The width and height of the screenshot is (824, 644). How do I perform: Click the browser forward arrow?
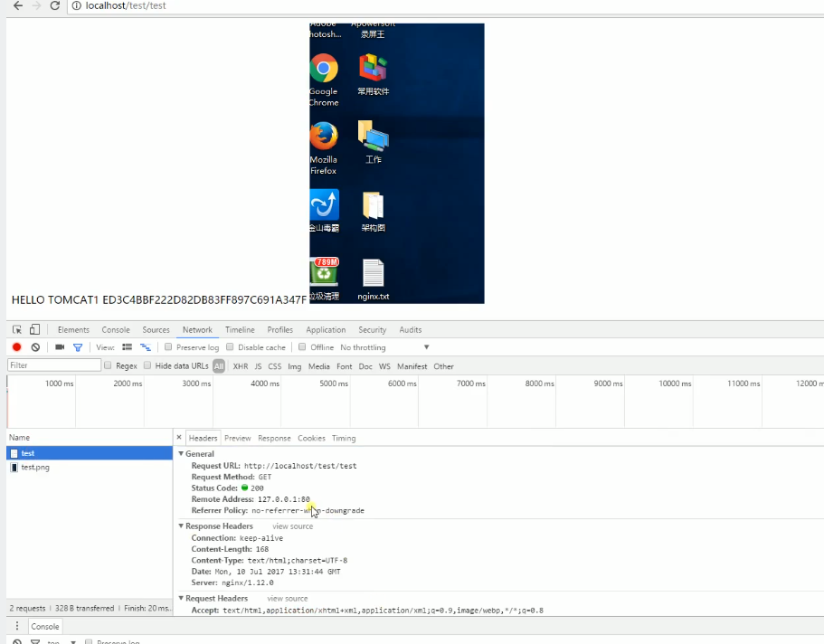[x=36, y=5]
